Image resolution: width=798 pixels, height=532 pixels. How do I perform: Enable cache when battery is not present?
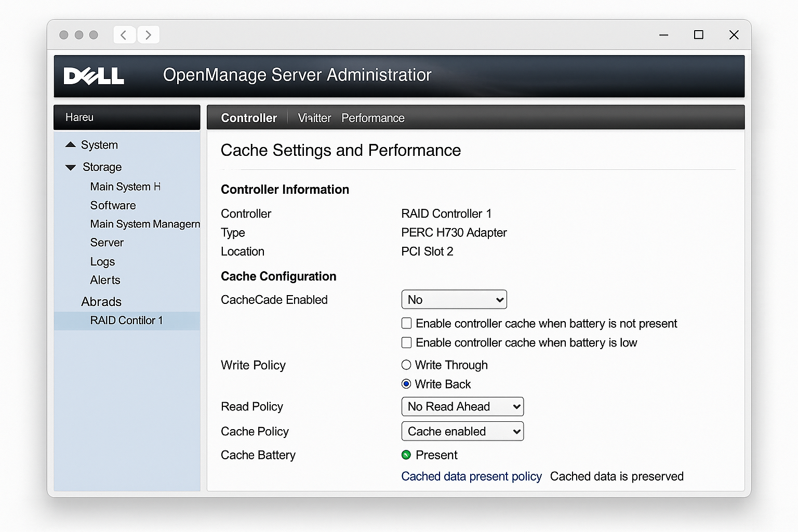(x=407, y=323)
